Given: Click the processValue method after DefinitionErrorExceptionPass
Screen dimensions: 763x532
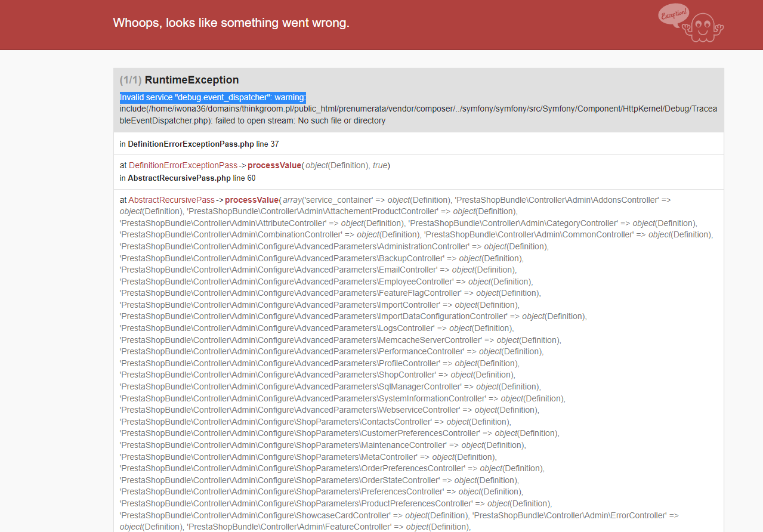Looking at the screenshot, I should (275, 165).
